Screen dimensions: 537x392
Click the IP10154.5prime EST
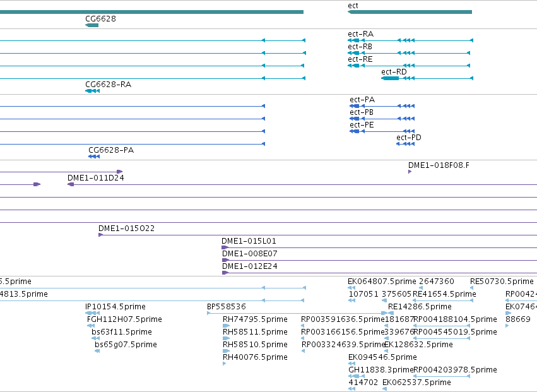(93, 313)
